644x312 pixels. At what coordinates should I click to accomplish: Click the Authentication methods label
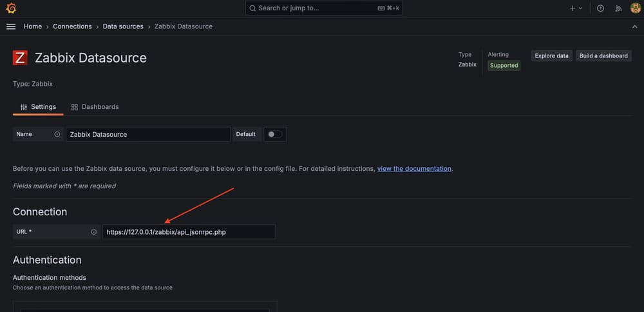coord(50,278)
